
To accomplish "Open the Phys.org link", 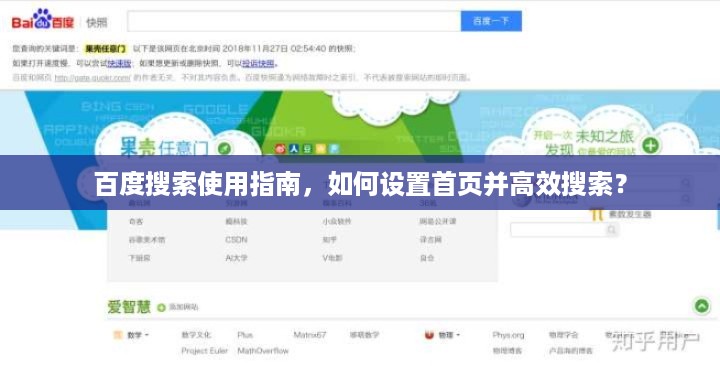I will [508, 335].
